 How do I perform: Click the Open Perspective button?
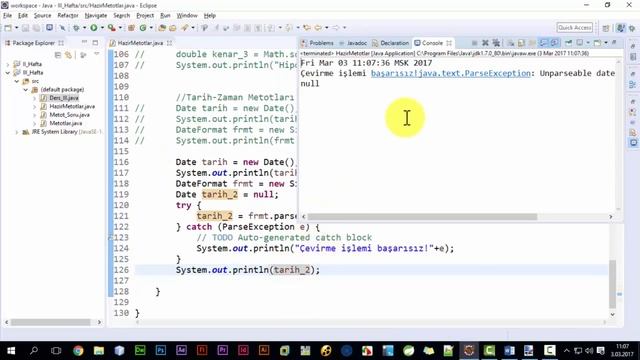606,28
